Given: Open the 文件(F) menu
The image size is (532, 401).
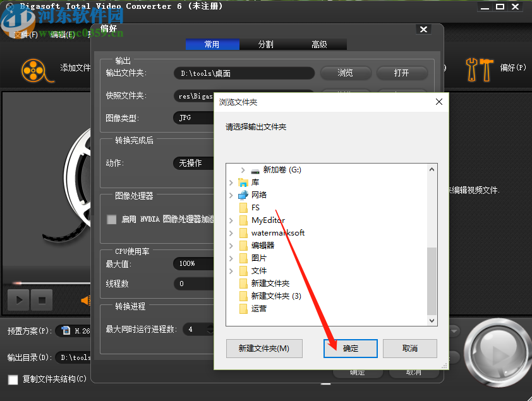Looking at the screenshot, I should 25,34.
